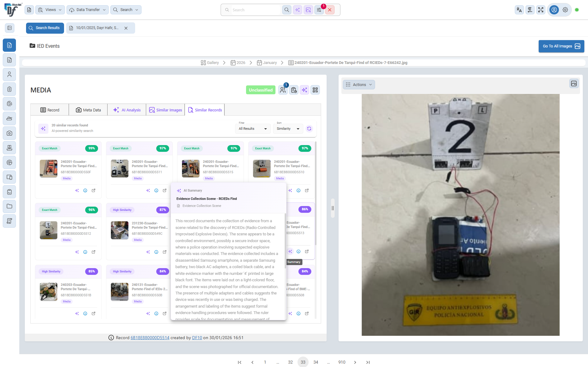Switch to the Similar Images tab
The width and height of the screenshot is (588, 367).
(165, 110)
